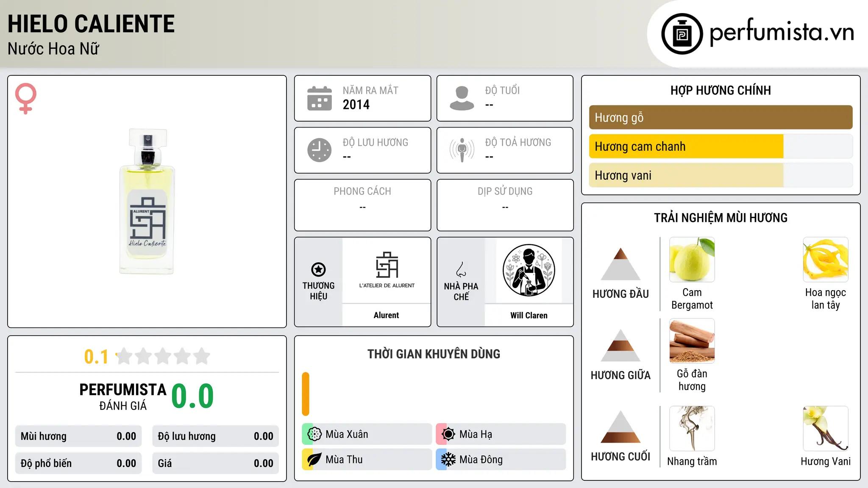Click the Độ lưu hương score row

[215, 436]
